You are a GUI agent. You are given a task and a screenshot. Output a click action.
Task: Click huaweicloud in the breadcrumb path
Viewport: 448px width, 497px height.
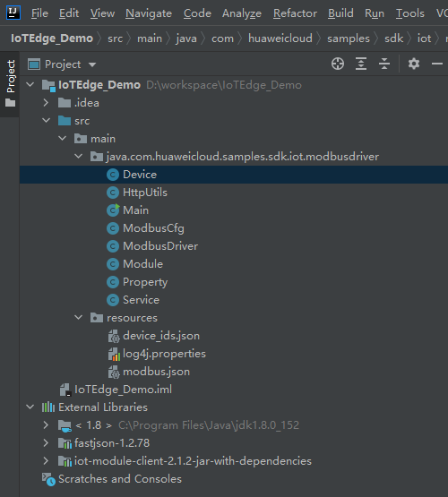[280, 39]
